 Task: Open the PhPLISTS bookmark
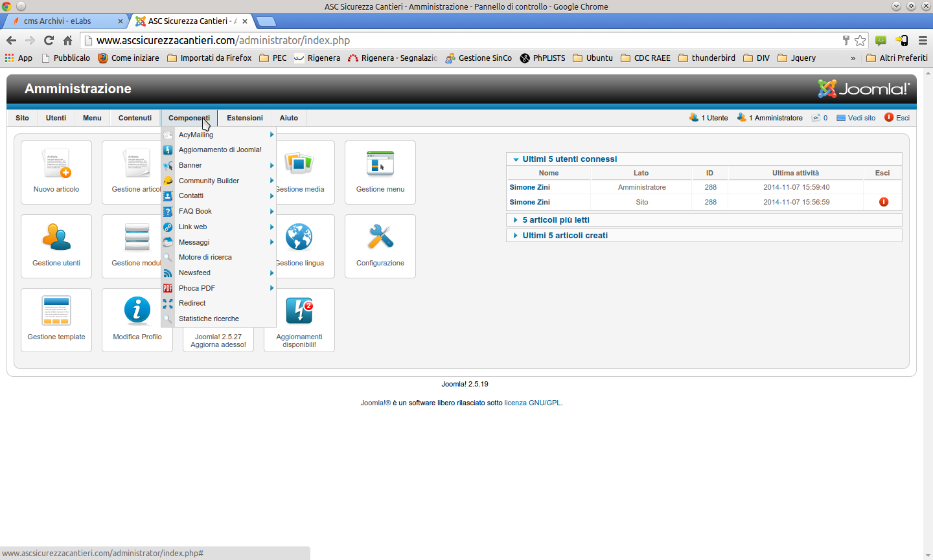(542, 58)
